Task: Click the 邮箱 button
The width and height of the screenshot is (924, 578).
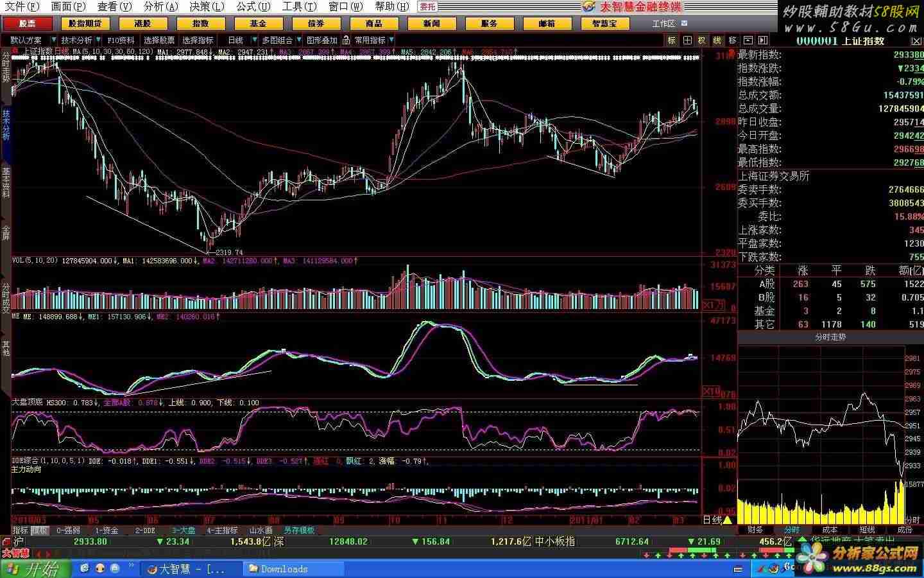Action: [x=547, y=23]
